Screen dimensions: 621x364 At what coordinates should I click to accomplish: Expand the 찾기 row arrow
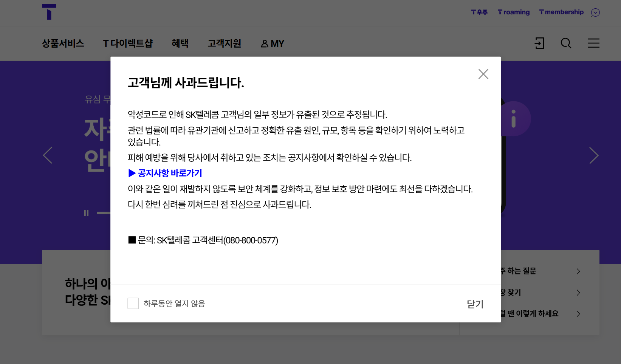pos(578,293)
